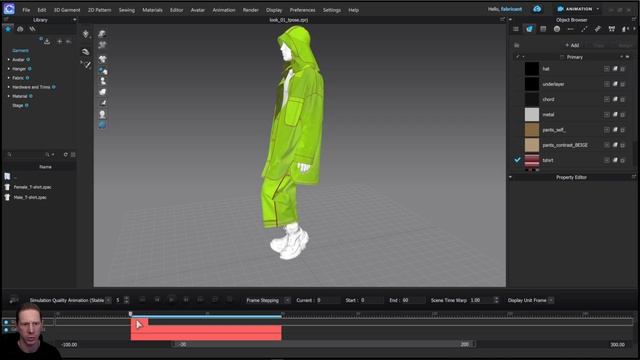This screenshot has height=360, width=640.
Task: Toggle first track radio in timeline
Action: [x=6, y=322]
